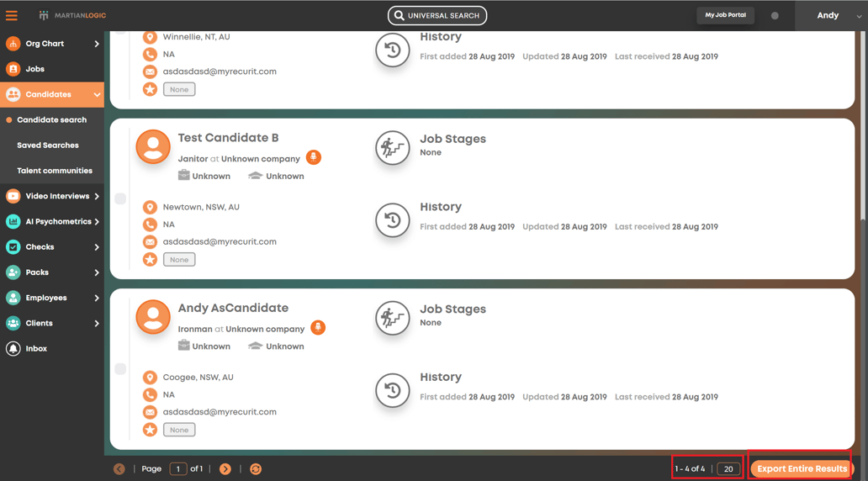
Task: Expand the AI Psychometrics chevron
Action: (97, 222)
